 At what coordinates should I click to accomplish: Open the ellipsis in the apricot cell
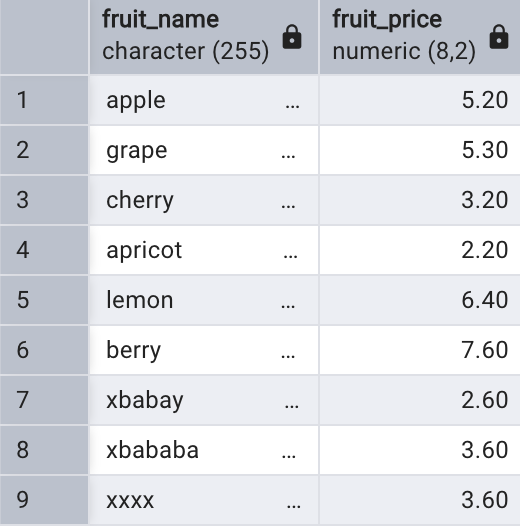point(290,257)
